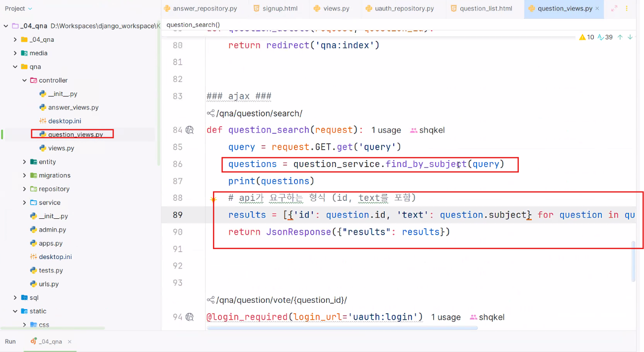Click the question_search() breadcrumb
Image resolution: width=644 pixels, height=352 pixels.
pos(193,25)
